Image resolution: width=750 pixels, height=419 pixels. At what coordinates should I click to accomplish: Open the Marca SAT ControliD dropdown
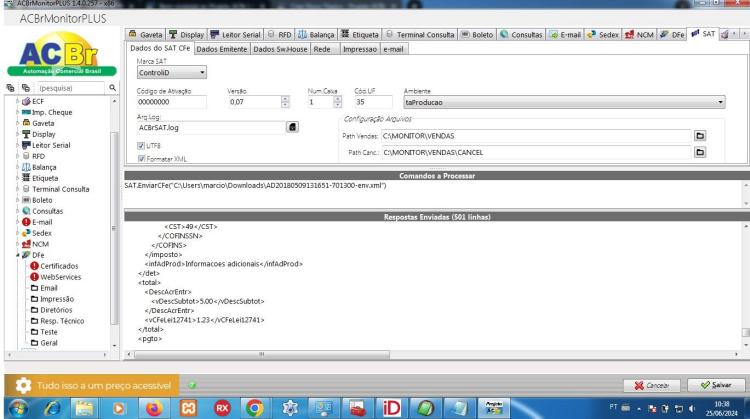pyautogui.click(x=172, y=73)
